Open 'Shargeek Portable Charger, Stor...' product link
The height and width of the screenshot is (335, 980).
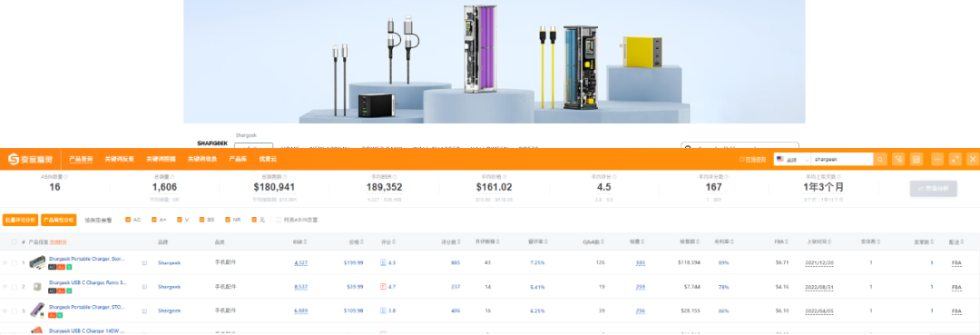pos(87,258)
